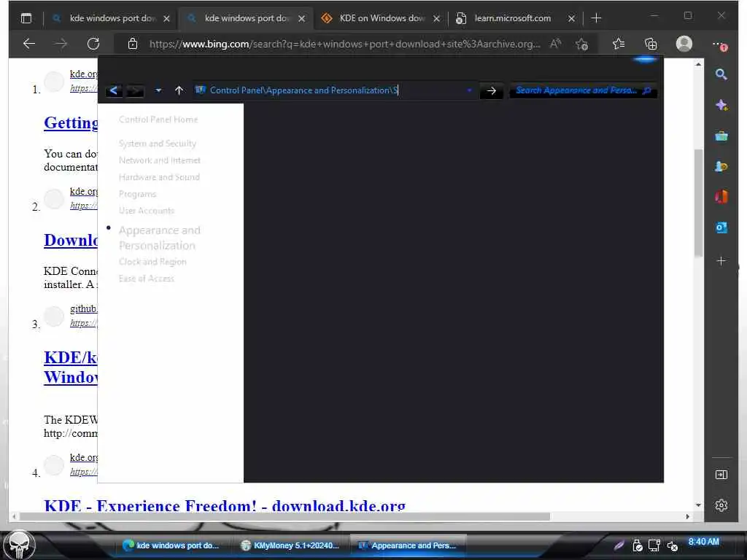Click Control Panel back arrow
The image size is (747, 560).
click(113, 90)
